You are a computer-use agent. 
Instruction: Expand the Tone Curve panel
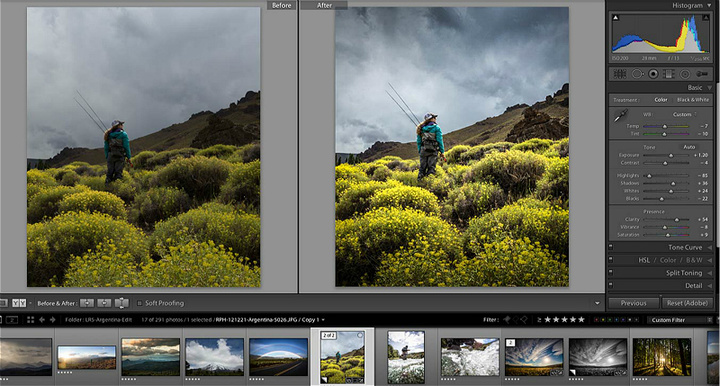pos(709,247)
